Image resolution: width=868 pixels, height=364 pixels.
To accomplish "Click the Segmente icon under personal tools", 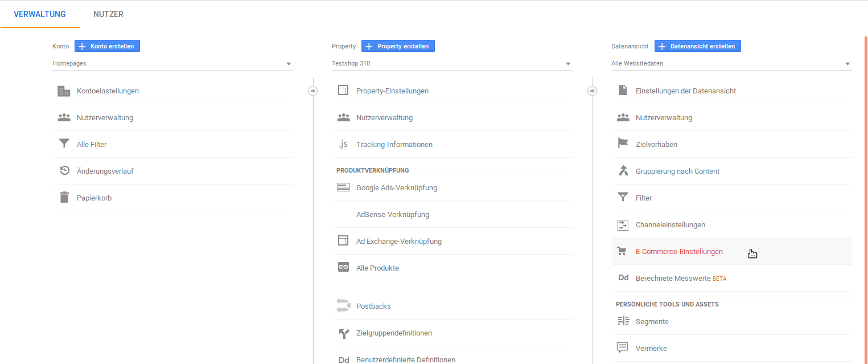I will point(623,321).
